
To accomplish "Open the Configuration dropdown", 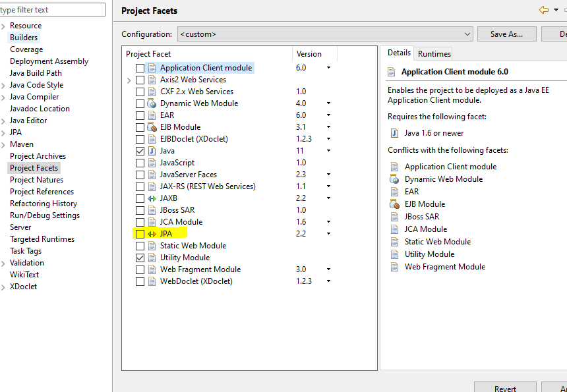I will click(468, 34).
